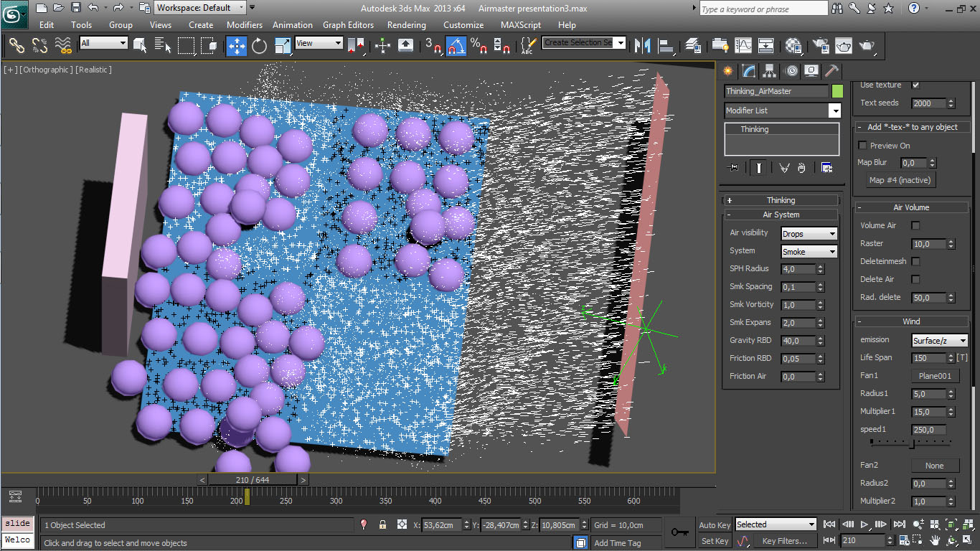The image size is (980, 551).
Task: Switch to the Create panel tab
Action: coord(728,71)
